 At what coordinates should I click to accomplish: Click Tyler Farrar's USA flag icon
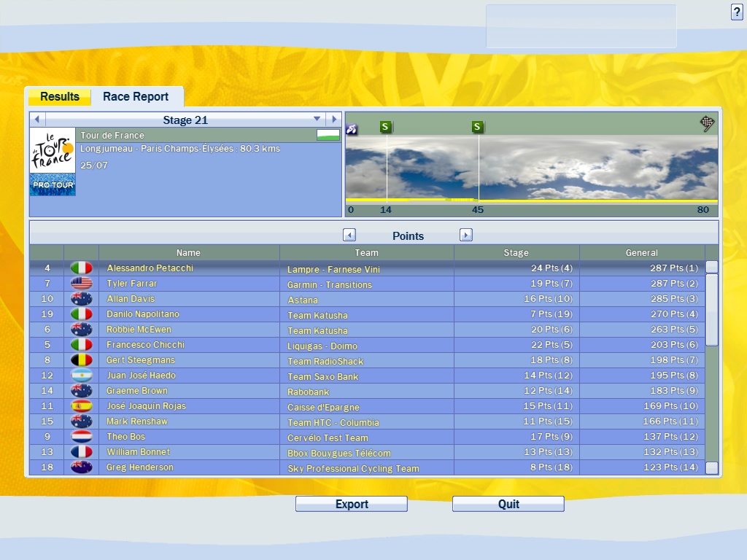81,284
